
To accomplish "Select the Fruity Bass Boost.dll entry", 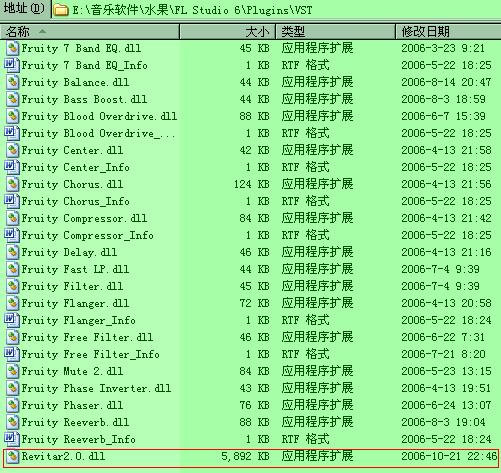I will [84, 99].
